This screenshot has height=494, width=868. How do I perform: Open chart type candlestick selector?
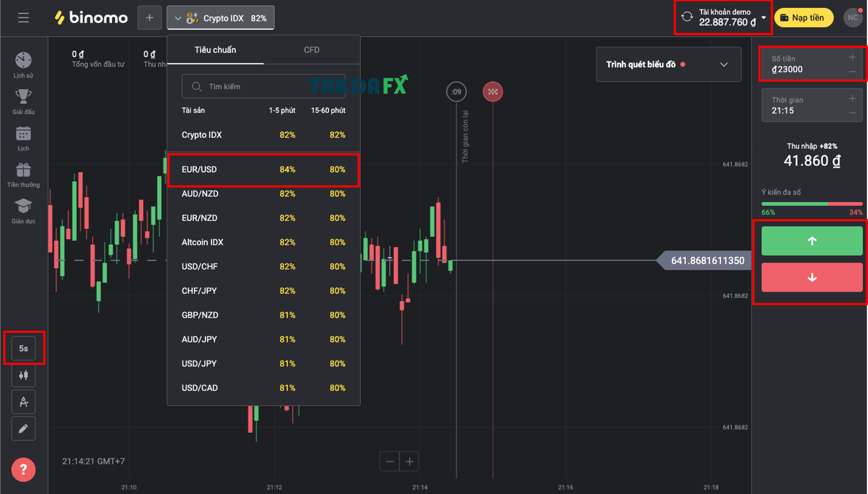pyautogui.click(x=23, y=375)
